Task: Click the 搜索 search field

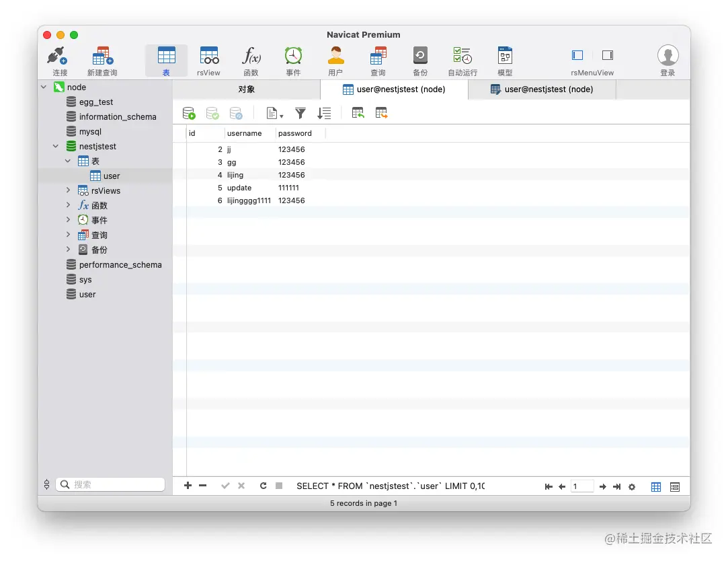Action: pos(110,484)
